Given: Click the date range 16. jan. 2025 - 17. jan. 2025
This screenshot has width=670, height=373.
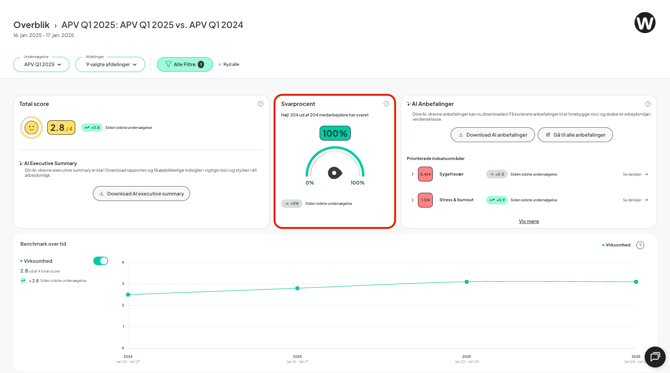Looking at the screenshot, I should [x=44, y=35].
